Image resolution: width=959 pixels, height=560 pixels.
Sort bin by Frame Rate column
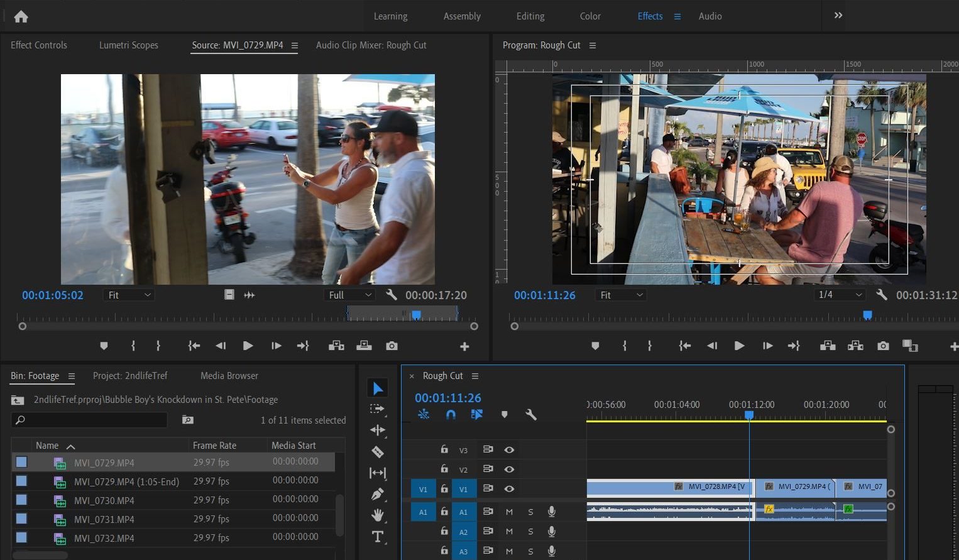[x=214, y=445]
